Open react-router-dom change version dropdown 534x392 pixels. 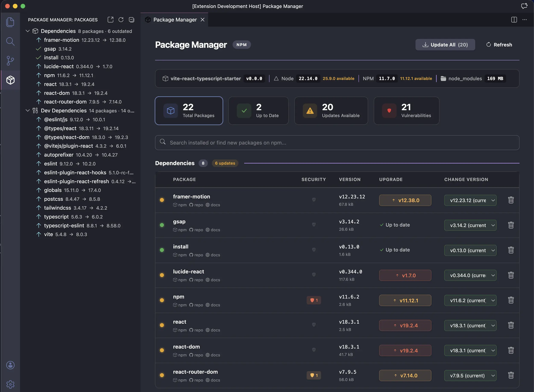click(x=470, y=375)
